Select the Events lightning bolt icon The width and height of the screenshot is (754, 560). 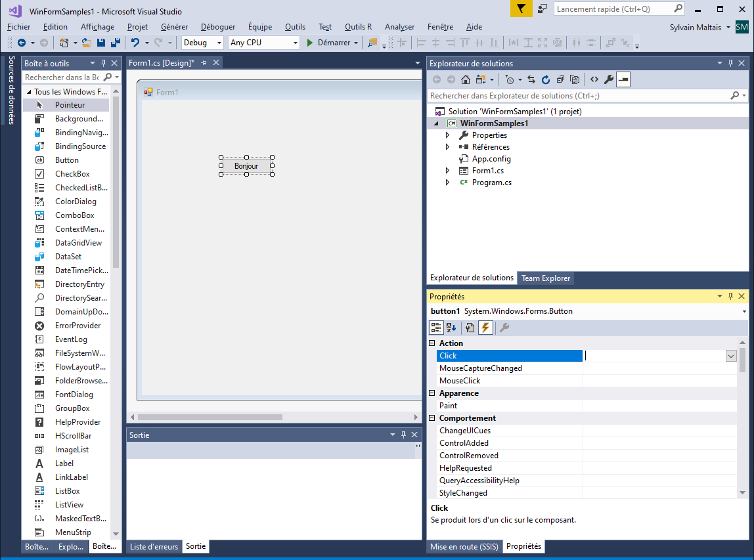tap(486, 327)
